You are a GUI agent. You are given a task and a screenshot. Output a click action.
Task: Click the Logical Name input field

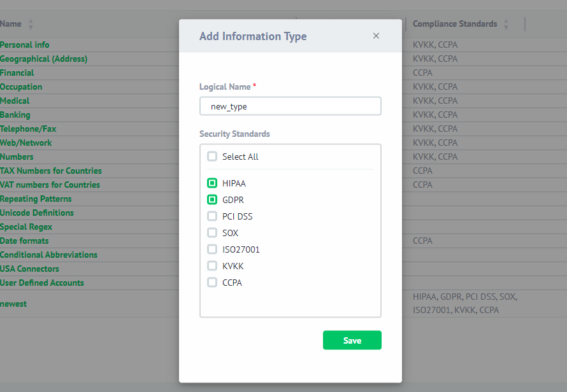point(290,106)
